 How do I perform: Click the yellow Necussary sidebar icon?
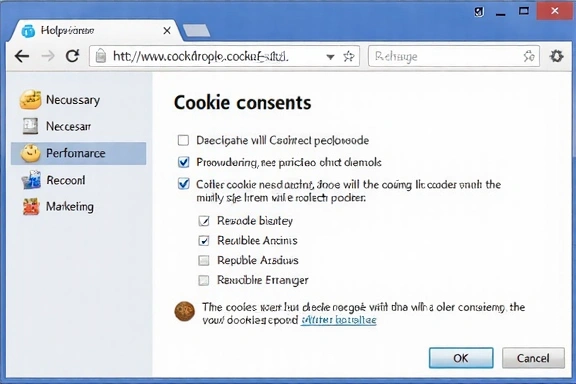[x=30, y=100]
